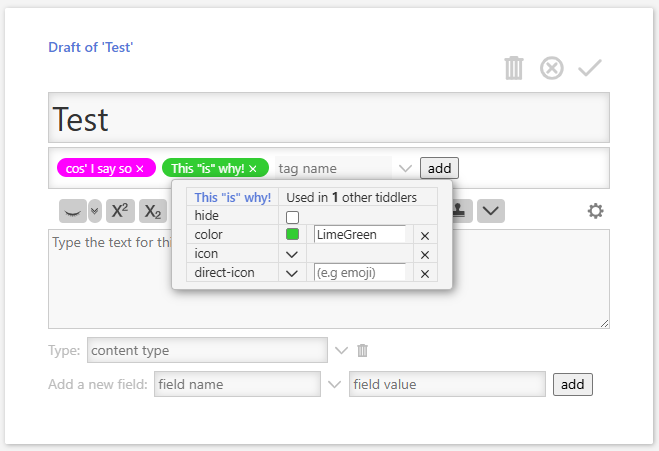Open the field name suggestions dropdown
The image size is (659, 451).
pyautogui.click(x=334, y=384)
